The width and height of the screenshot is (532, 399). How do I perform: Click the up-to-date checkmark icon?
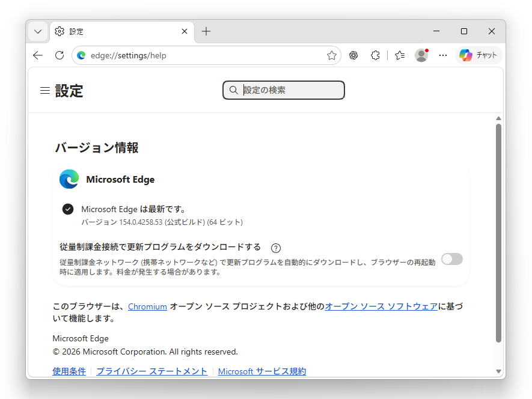[68, 209]
